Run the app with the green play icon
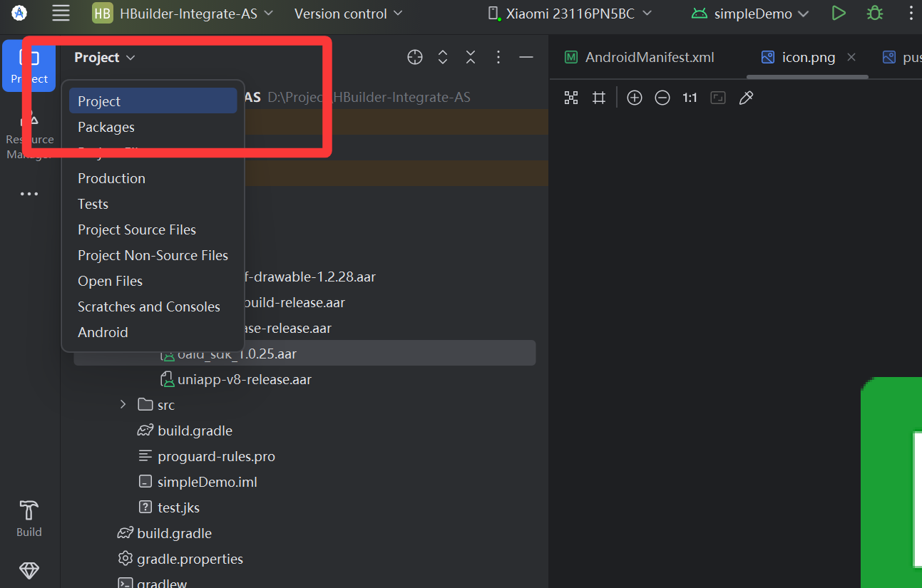The height and width of the screenshot is (588, 922). pos(839,13)
